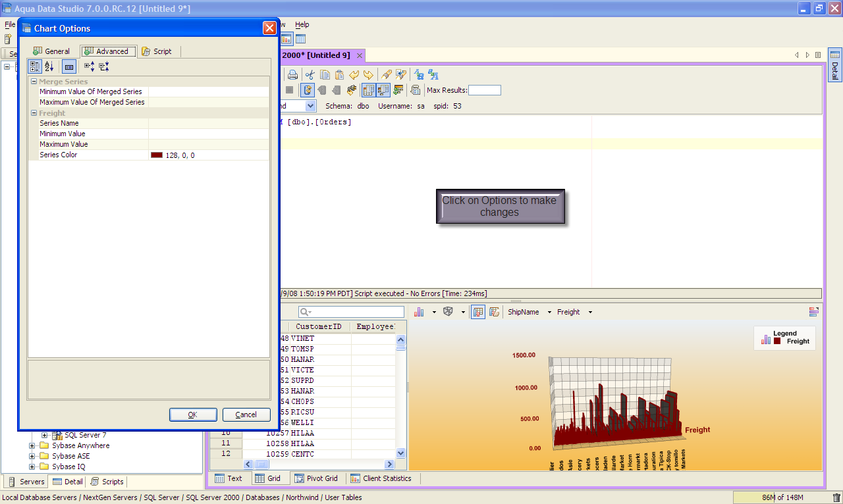Open the Detail side panel tab
The height and width of the screenshot is (504, 843).
coord(834,64)
